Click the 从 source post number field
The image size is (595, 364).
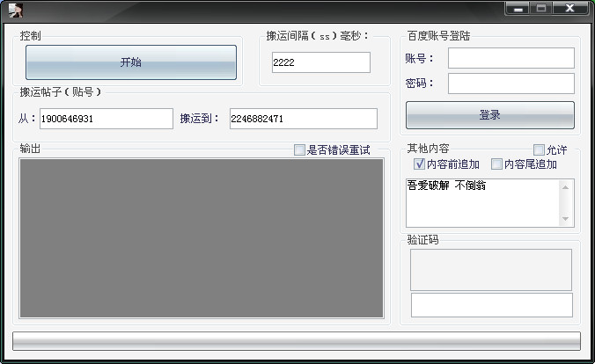click(x=107, y=119)
